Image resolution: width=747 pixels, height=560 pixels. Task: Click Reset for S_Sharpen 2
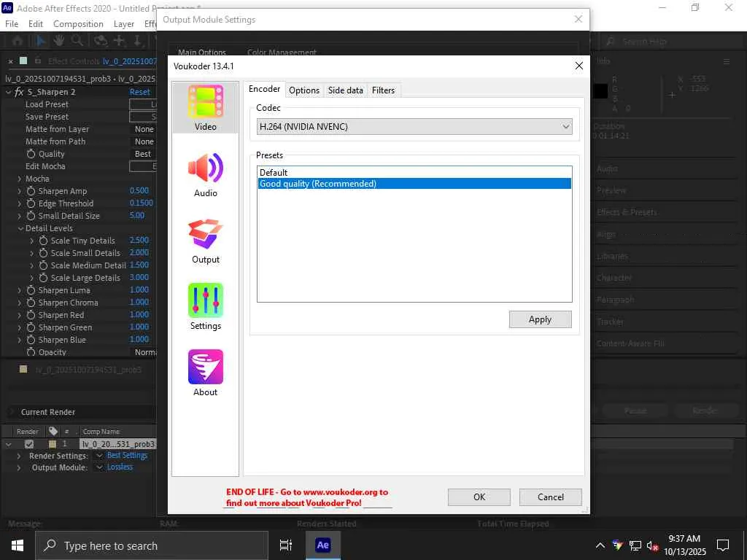[139, 92]
